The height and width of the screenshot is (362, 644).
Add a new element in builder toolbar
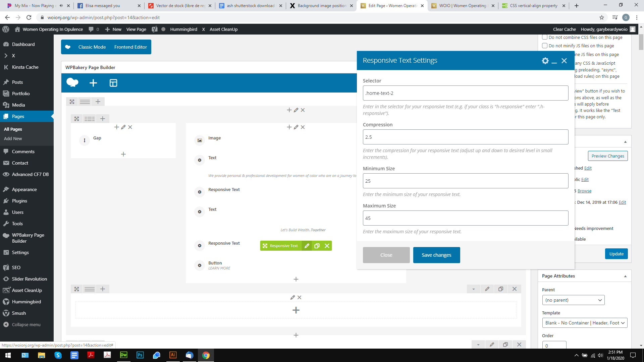[93, 83]
